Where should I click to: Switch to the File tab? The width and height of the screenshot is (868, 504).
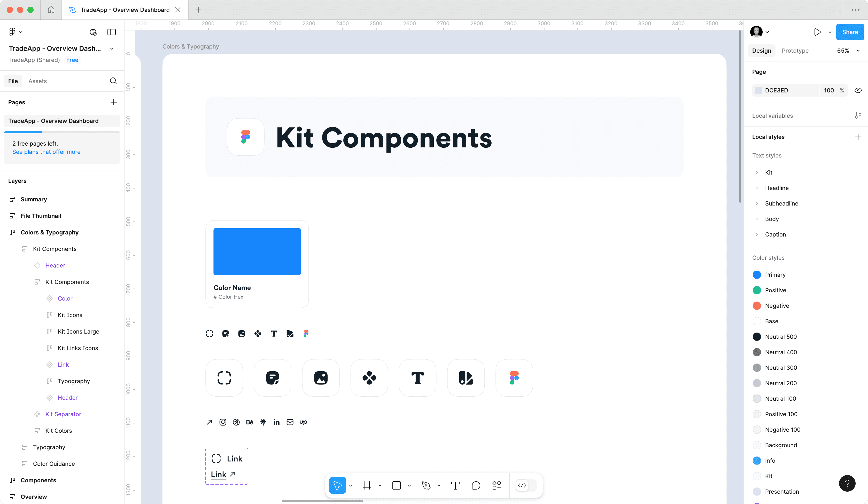click(x=13, y=81)
